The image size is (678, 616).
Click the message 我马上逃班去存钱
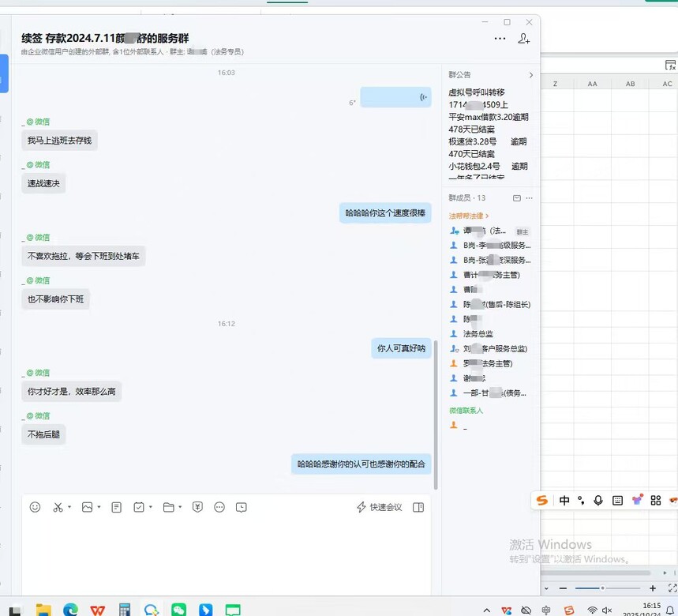pos(60,140)
